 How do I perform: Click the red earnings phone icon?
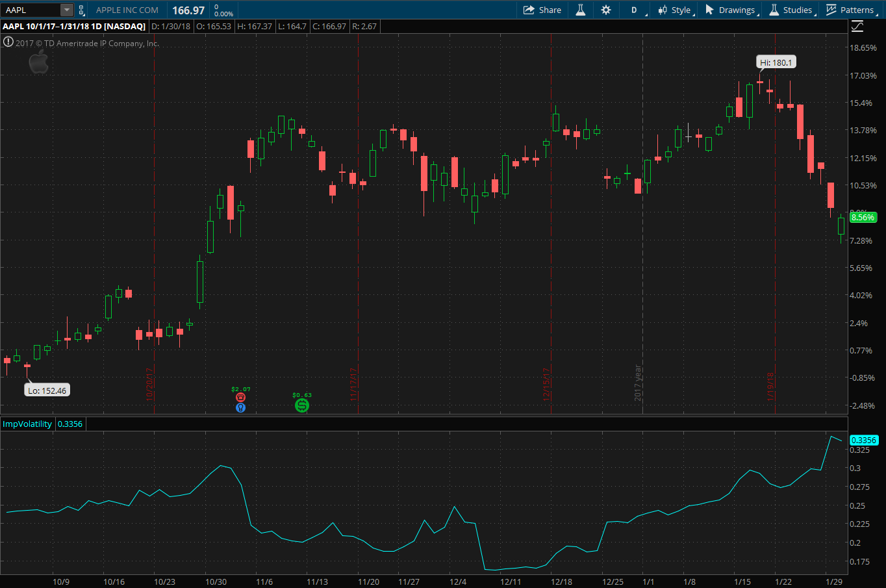click(240, 398)
